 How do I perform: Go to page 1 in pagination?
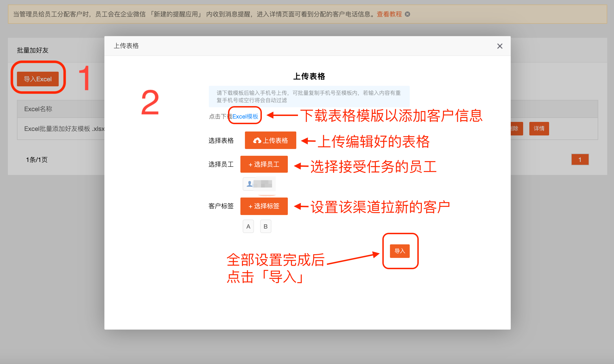580,159
